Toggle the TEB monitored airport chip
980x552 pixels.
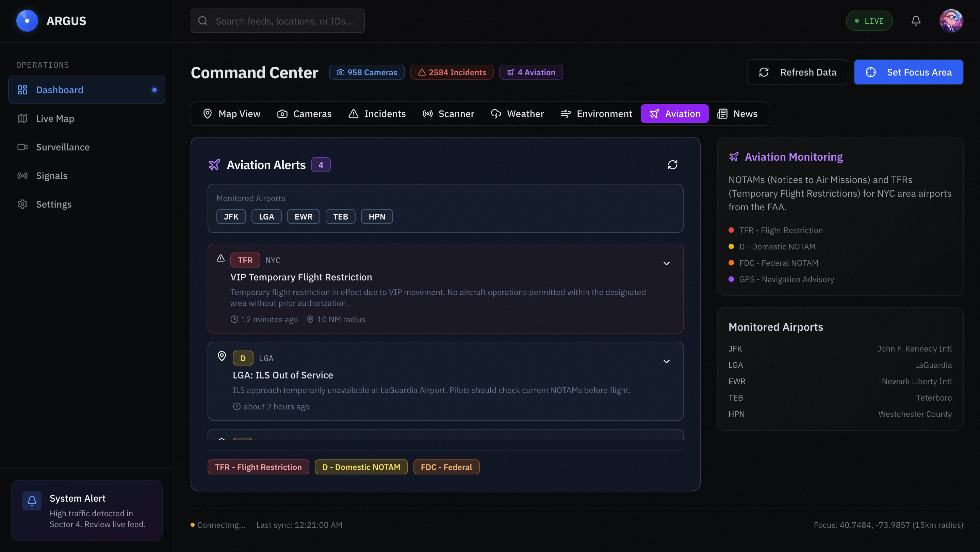pyautogui.click(x=340, y=216)
